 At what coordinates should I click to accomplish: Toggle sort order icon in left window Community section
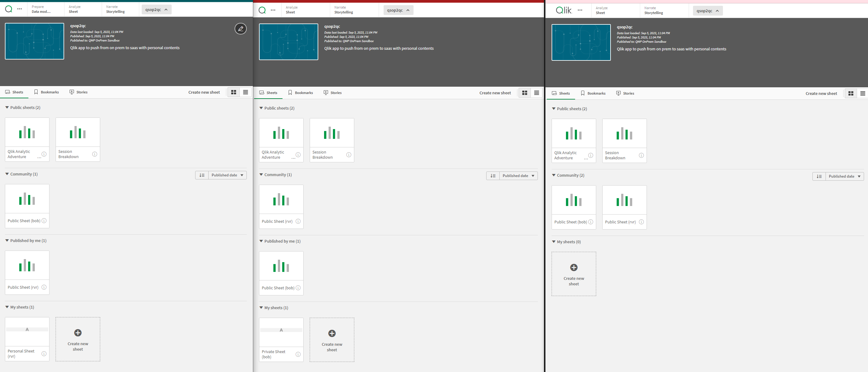click(202, 175)
